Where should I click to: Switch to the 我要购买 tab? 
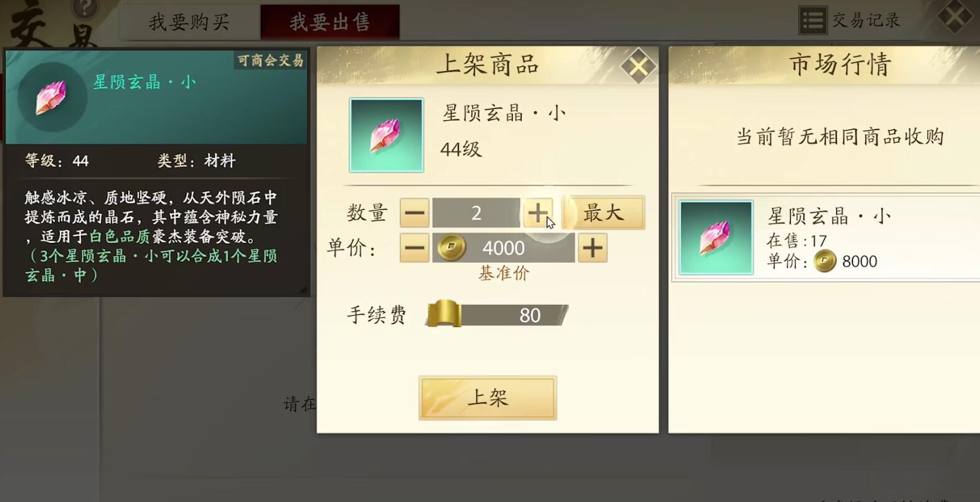190,22
